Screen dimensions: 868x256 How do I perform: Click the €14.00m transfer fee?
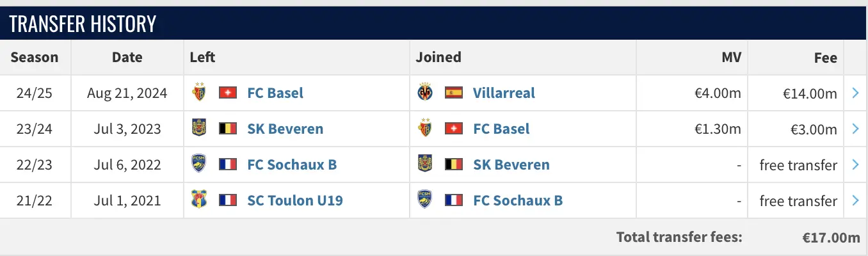coord(810,93)
